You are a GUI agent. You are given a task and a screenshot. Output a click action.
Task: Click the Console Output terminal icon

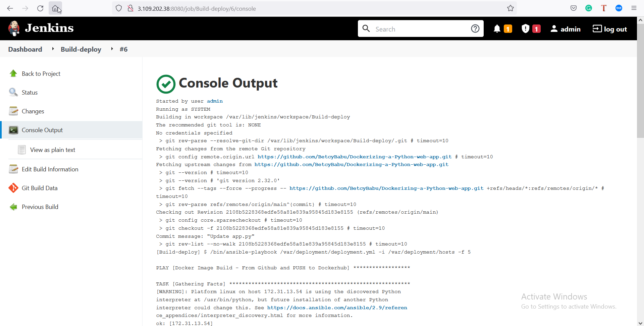(x=13, y=130)
